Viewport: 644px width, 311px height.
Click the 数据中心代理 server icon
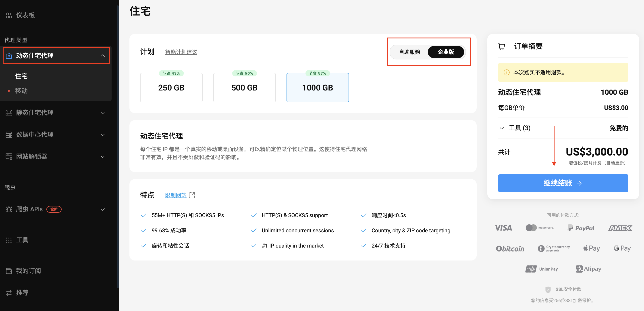coord(9,135)
